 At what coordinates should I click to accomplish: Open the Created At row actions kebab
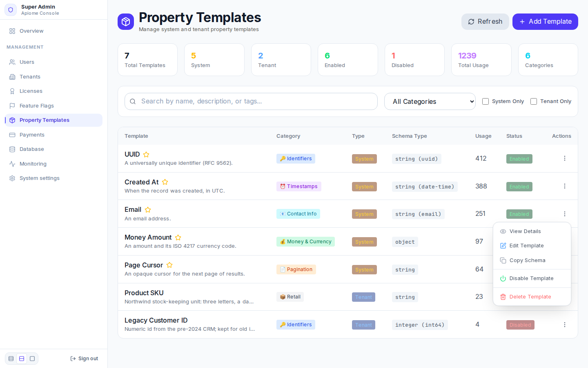565,186
